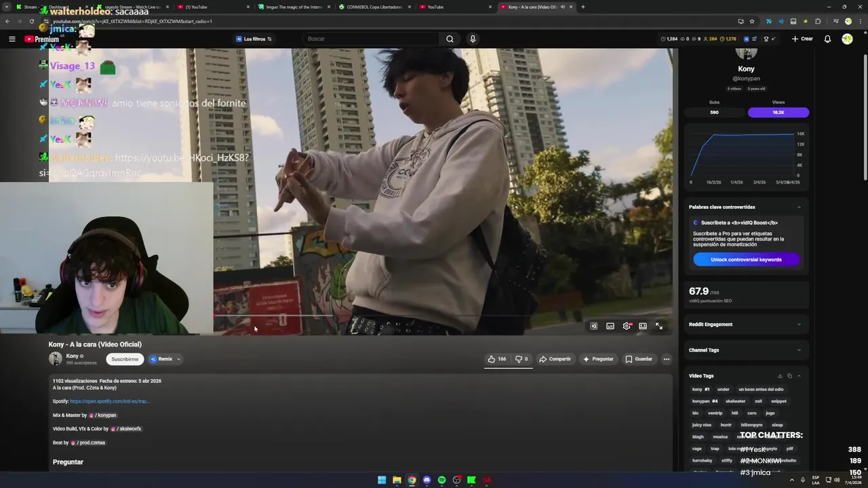Click the Kony channel name in sidebar

pos(746,68)
